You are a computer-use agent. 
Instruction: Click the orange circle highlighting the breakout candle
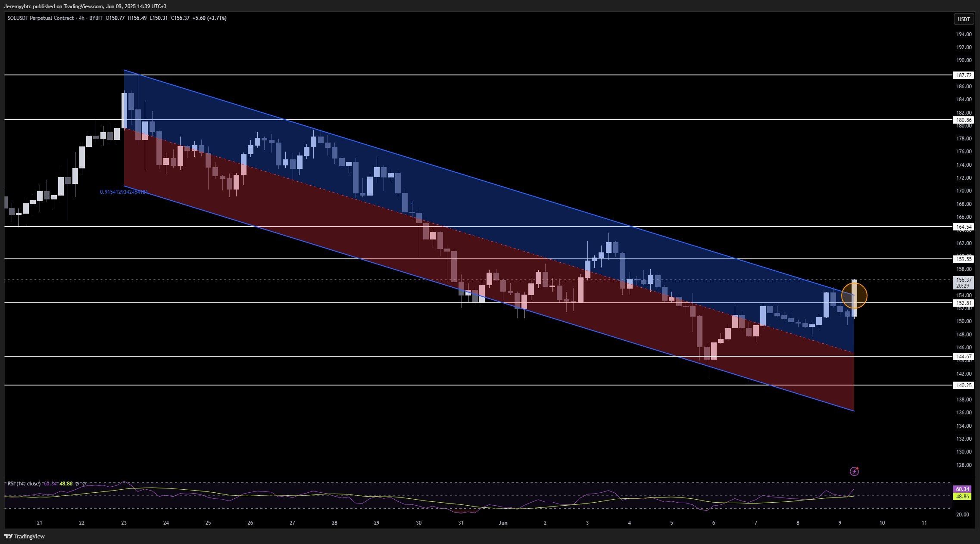pos(854,295)
